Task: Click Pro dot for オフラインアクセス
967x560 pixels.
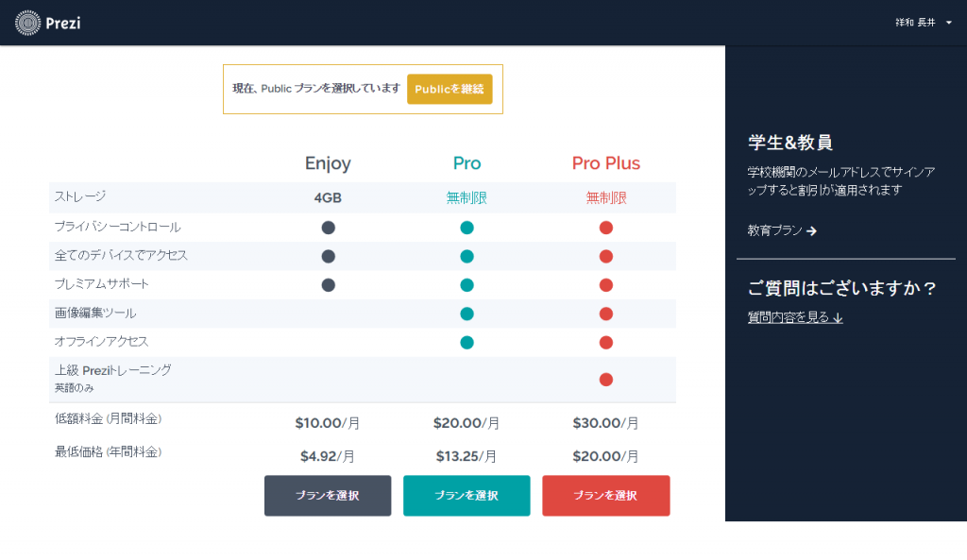Action: 467,342
